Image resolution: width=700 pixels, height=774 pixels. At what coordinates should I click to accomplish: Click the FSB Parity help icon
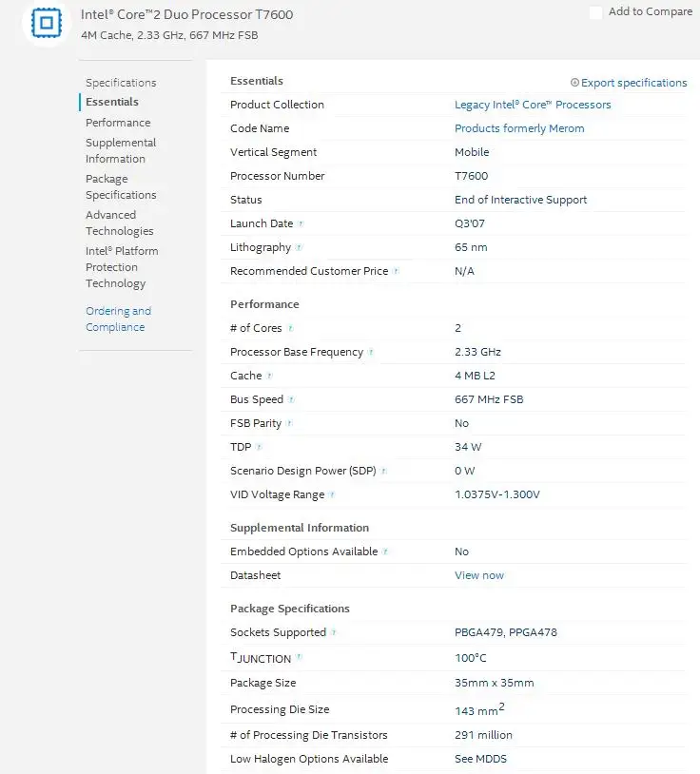click(x=289, y=424)
